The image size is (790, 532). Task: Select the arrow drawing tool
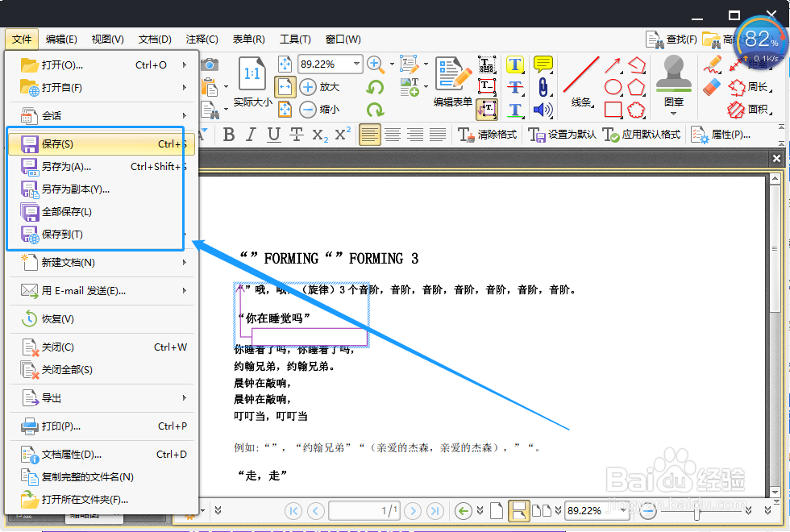click(x=613, y=65)
